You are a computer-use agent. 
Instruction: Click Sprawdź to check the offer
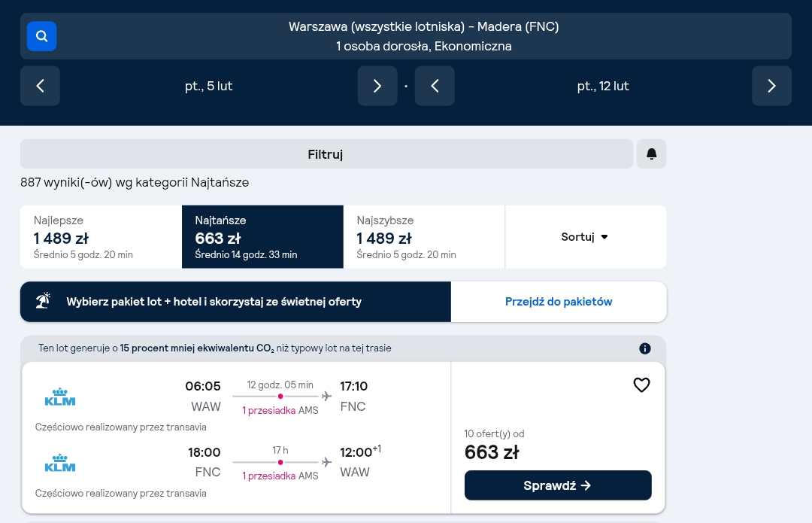[558, 485]
